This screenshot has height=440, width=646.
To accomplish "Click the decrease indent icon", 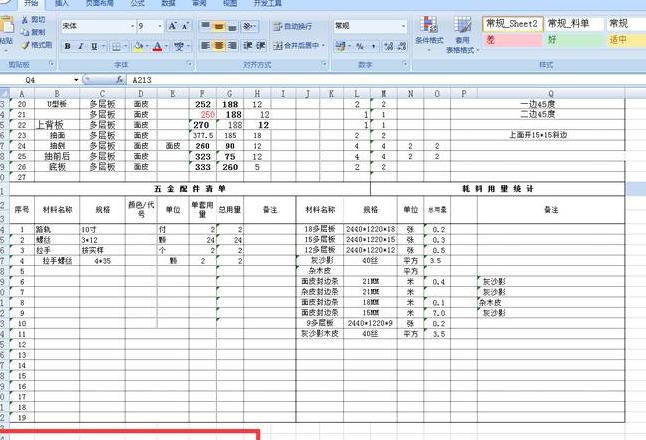I will (247, 45).
